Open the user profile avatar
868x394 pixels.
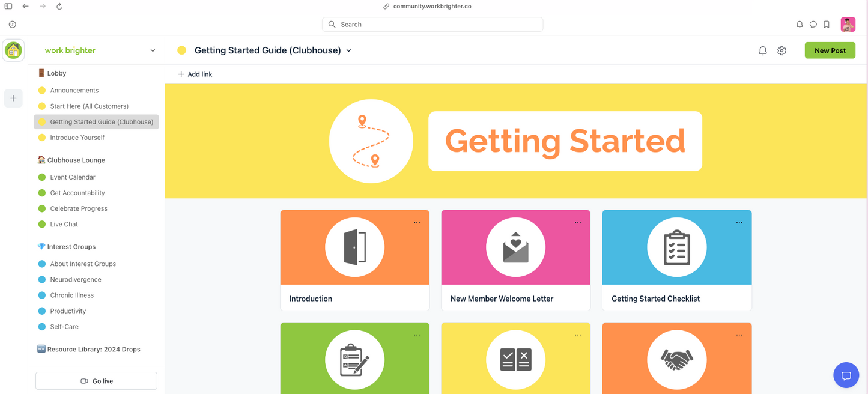click(848, 25)
